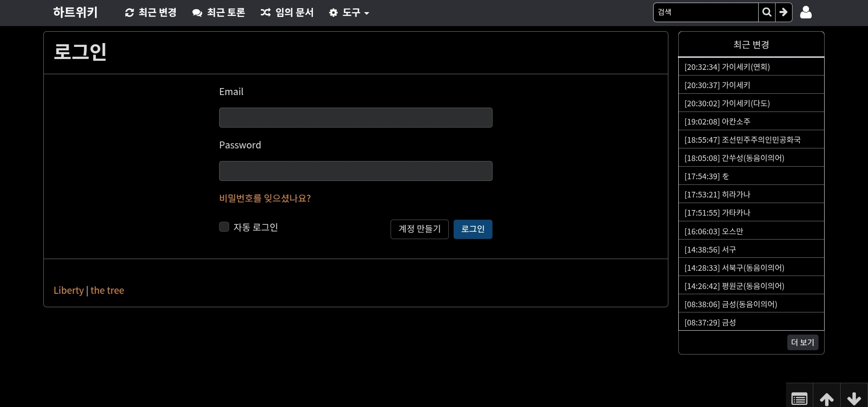Screen dimensions: 868x407
Task: Expand the 도구 dropdown menu
Action: [x=349, y=13]
